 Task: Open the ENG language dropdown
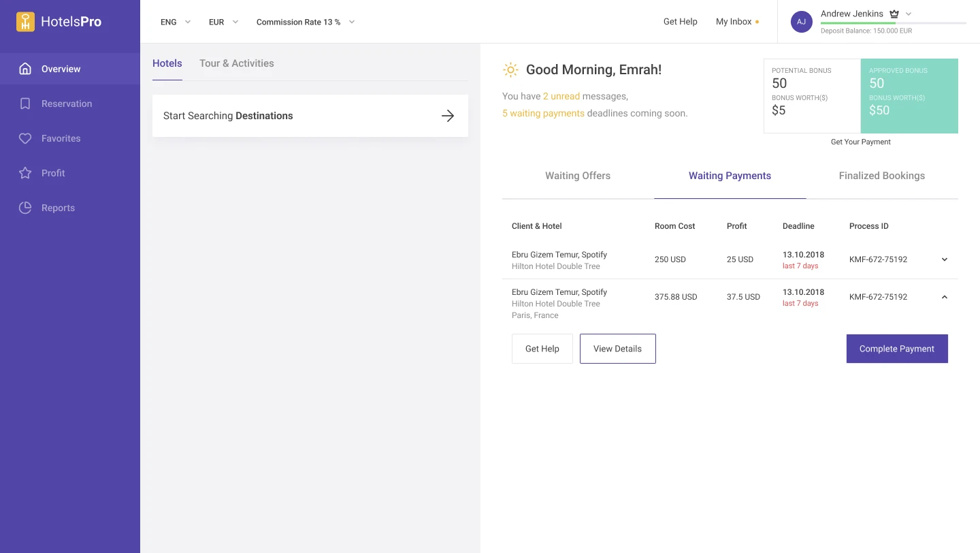pyautogui.click(x=176, y=22)
